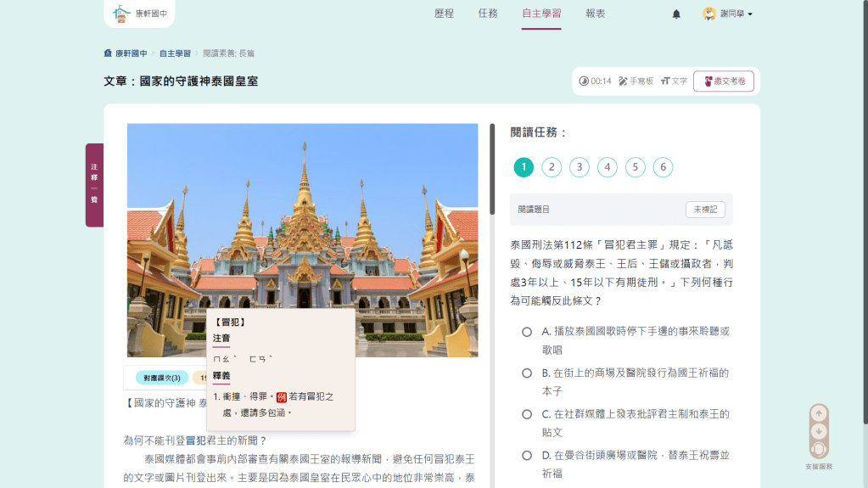Image resolution: width=868 pixels, height=488 pixels.
Task: Switch to the 任務 tab
Action: (x=488, y=14)
